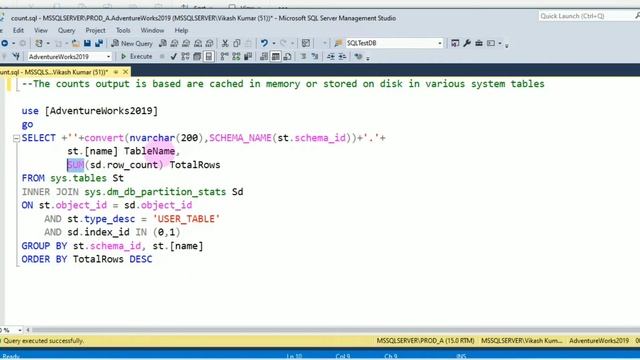
Task: Click the Save All icon
Action: (x=99, y=43)
